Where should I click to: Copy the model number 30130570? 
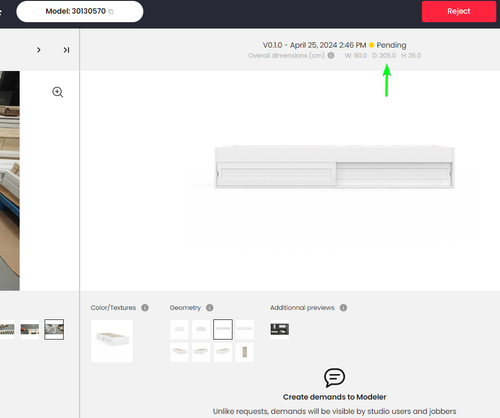coord(111,12)
